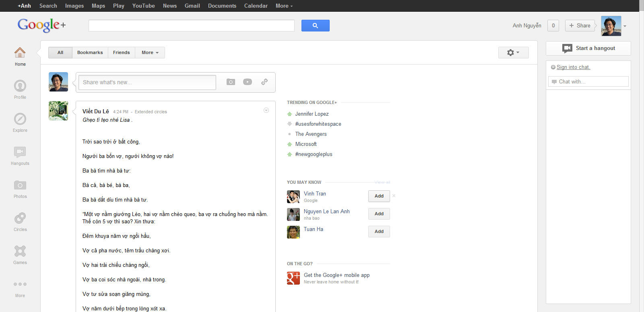This screenshot has width=644, height=312.
Task: Focus the Share what's new box
Action: pyautogui.click(x=147, y=82)
